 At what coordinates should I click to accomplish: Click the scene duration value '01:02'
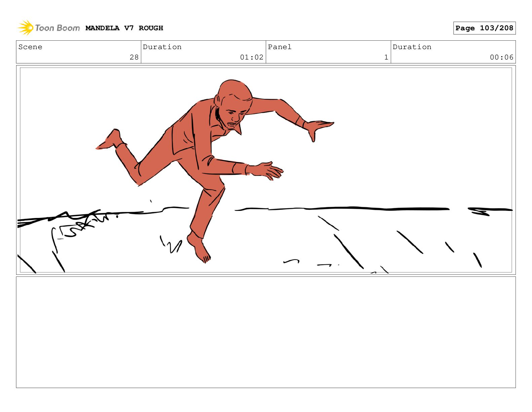tap(252, 57)
